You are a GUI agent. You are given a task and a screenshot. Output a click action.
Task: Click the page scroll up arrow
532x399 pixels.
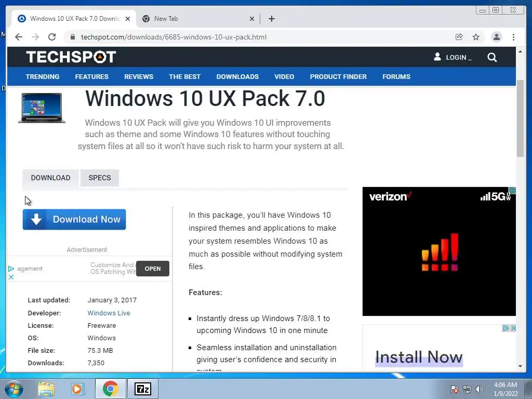pyautogui.click(x=520, y=51)
